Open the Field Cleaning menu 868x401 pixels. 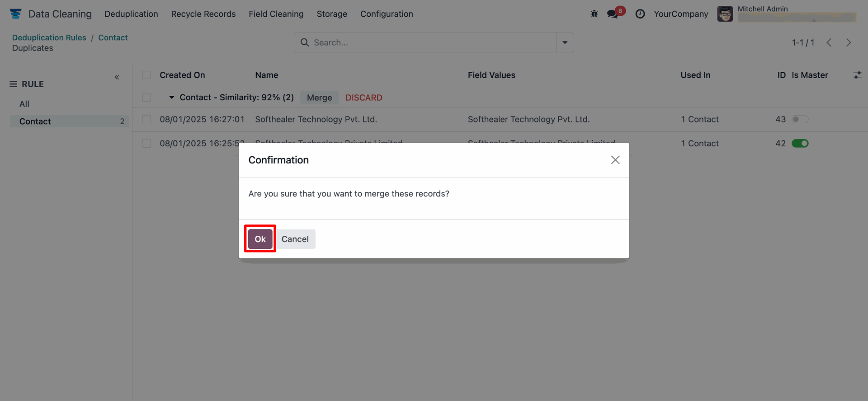tap(276, 14)
